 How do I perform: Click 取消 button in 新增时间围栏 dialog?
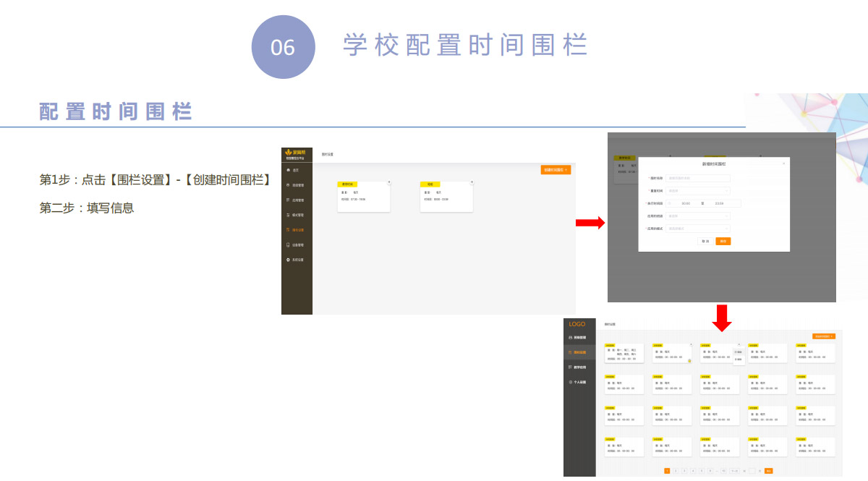pos(705,241)
